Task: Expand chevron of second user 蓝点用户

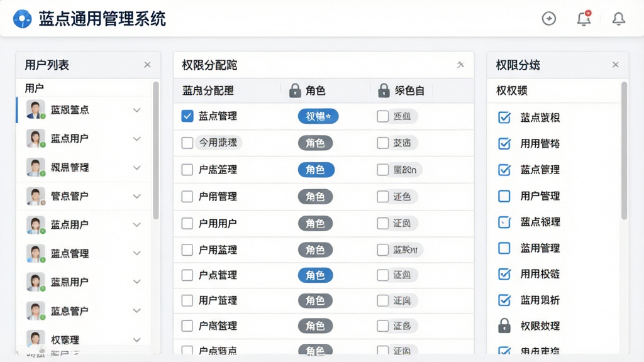Action: (x=136, y=139)
